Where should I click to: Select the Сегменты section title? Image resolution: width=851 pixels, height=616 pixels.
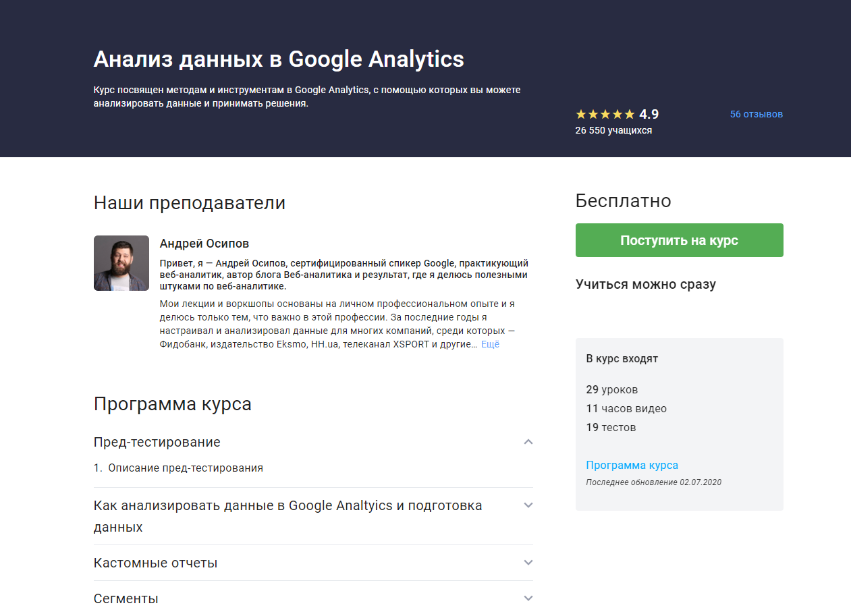126,598
